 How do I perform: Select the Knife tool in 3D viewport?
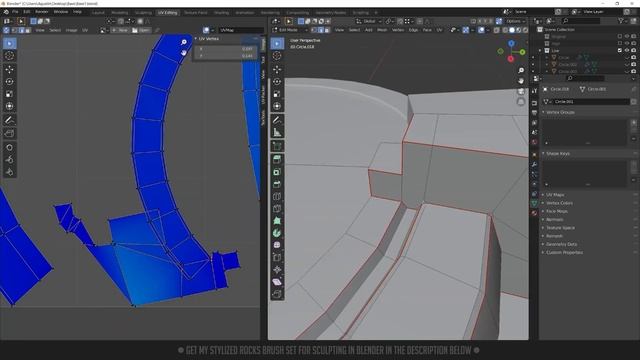(x=277, y=209)
